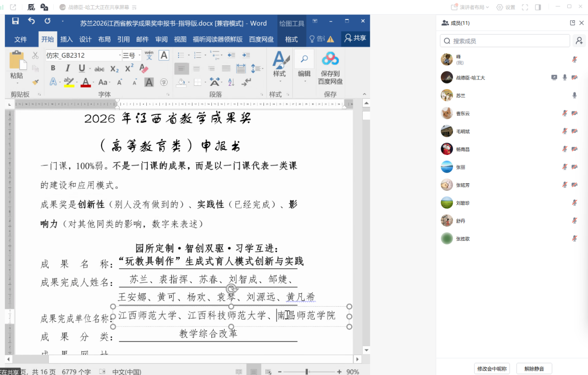Click the invite member icon beside search

[579, 41]
